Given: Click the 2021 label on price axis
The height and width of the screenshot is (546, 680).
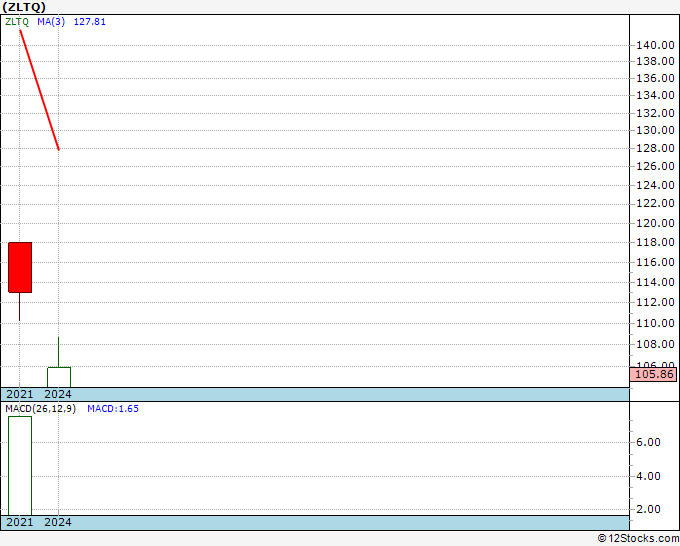Looking at the screenshot, I should click(20, 394).
